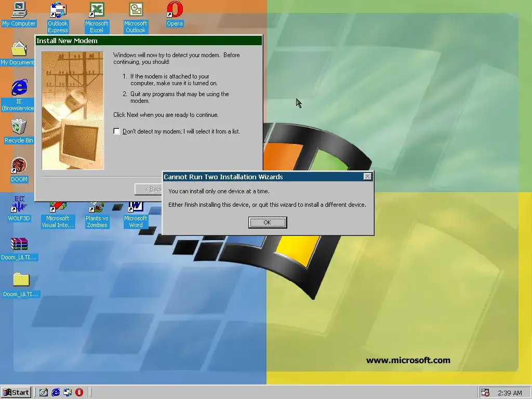Select the IE (Browservice) desktop icon

[x=19, y=96]
